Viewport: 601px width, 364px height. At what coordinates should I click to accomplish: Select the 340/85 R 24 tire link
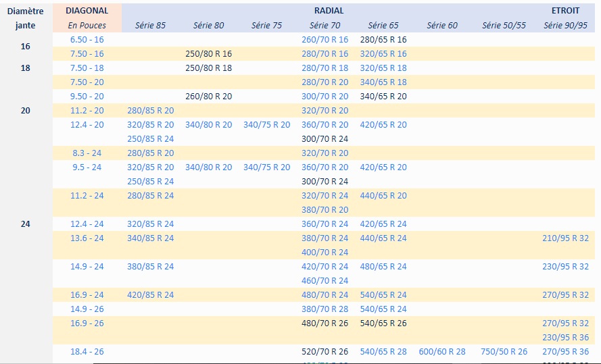pyautogui.click(x=150, y=238)
